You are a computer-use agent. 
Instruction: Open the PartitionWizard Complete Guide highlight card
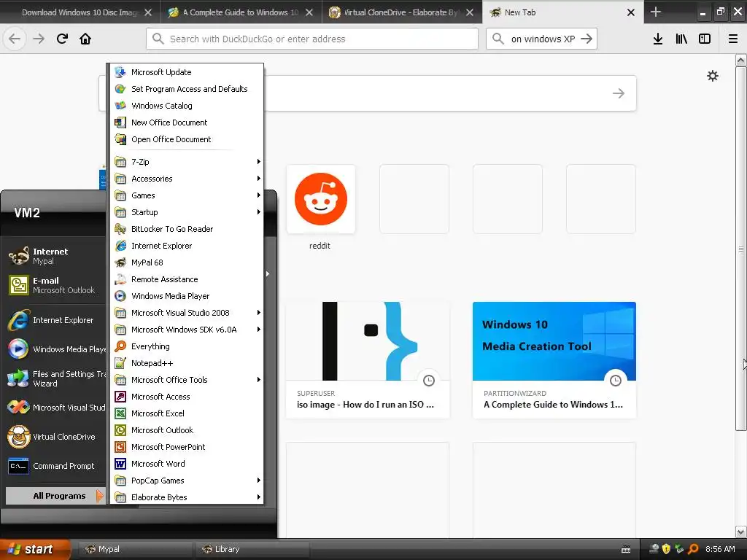coord(554,360)
